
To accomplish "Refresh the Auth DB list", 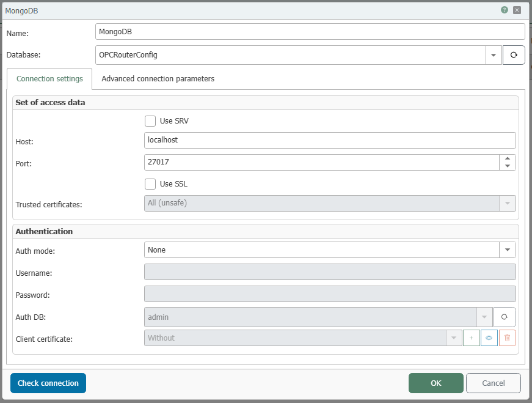I will pyautogui.click(x=505, y=317).
